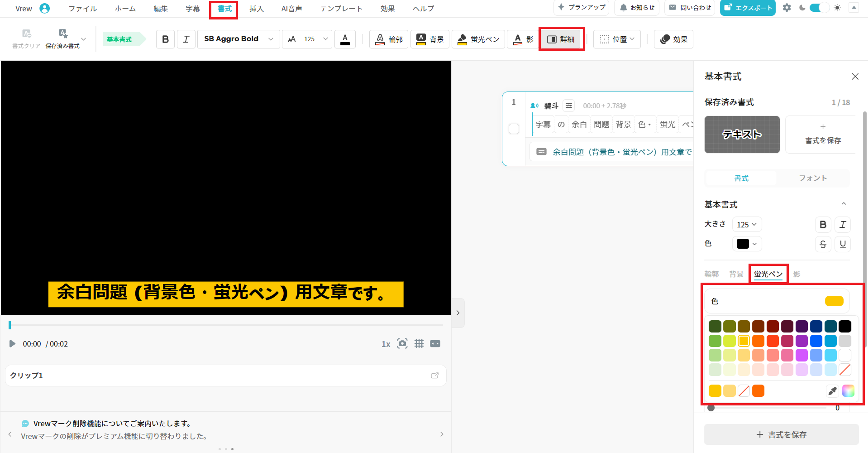Select the black color swatch
868x453 pixels.
tap(845, 326)
